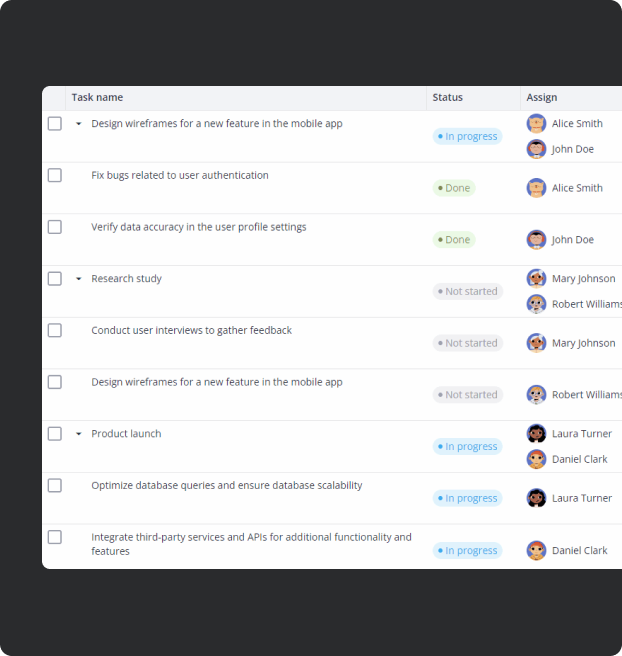Open the Done status badge for Fix bugs task
The height and width of the screenshot is (656, 622).
pyautogui.click(x=454, y=188)
